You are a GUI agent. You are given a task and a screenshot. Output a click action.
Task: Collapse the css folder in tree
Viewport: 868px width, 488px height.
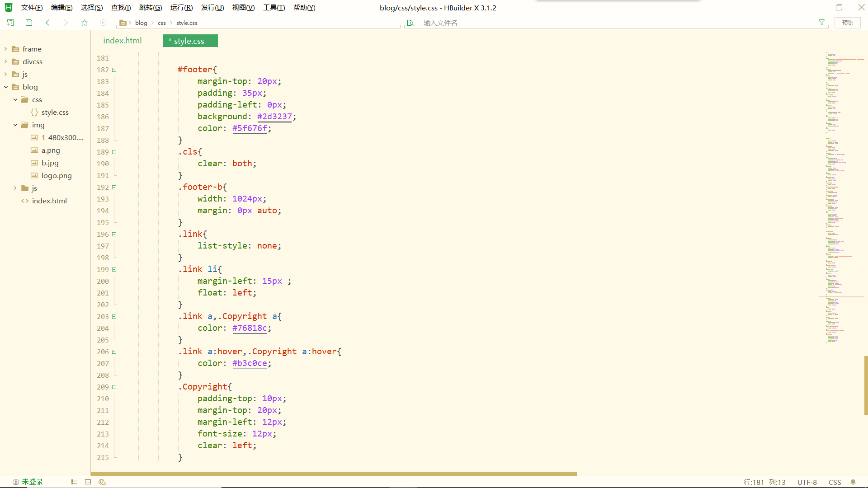pyautogui.click(x=15, y=99)
